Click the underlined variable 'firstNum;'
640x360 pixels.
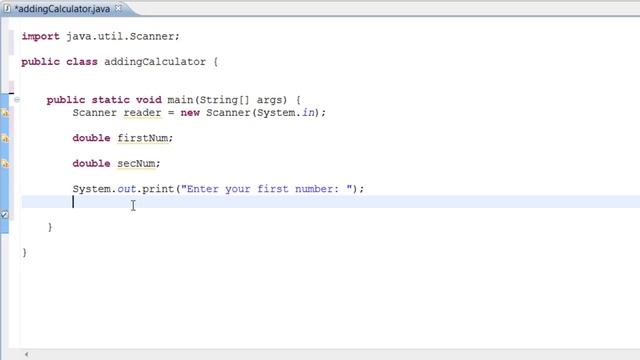pyautogui.click(x=145, y=138)
